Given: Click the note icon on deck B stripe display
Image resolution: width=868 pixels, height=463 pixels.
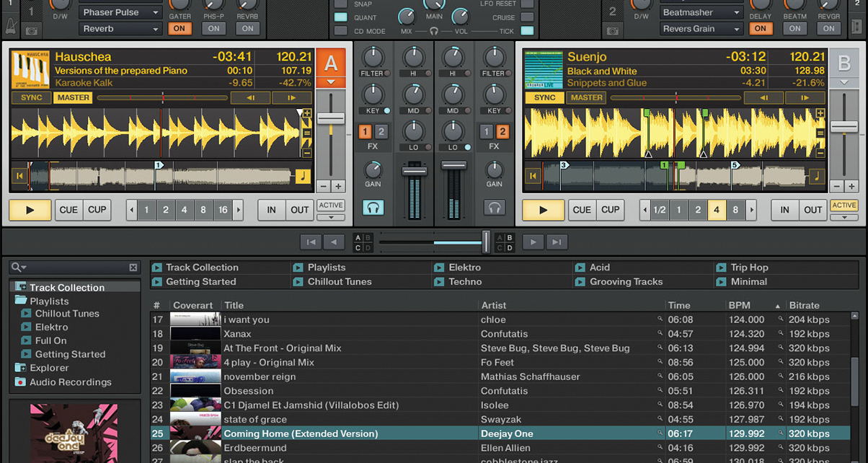Looking at the screenshot, I should (x=817, y=175).
